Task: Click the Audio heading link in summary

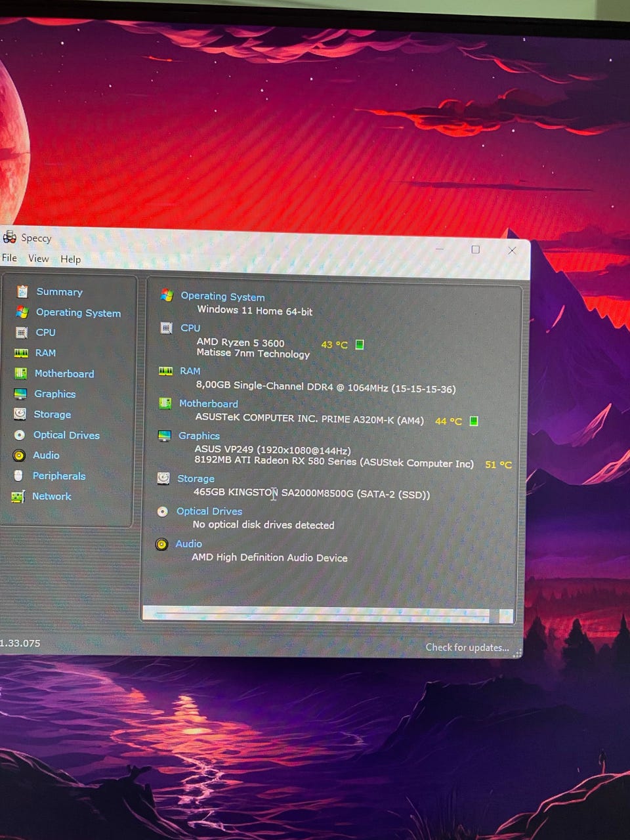Action: click(188, 543)
